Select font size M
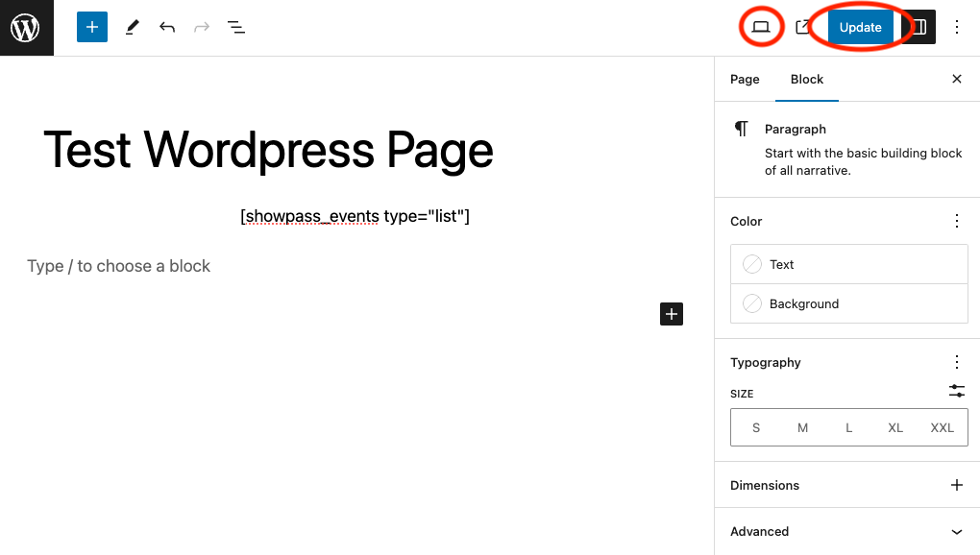Viewport: 980px width, 555px height. click(x=802, y=427)
